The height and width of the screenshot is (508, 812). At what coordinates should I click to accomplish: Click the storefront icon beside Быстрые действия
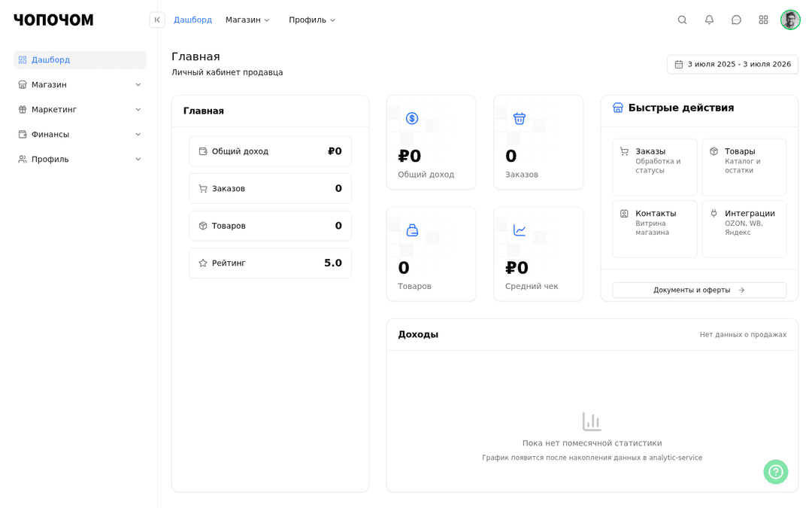tap(617, 108)
